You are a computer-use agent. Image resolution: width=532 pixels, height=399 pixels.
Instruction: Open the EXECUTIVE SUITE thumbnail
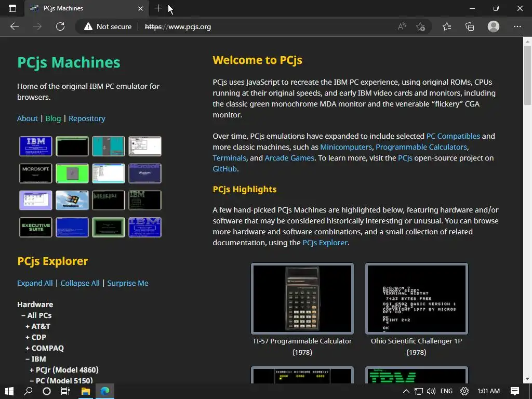point(36,227)
